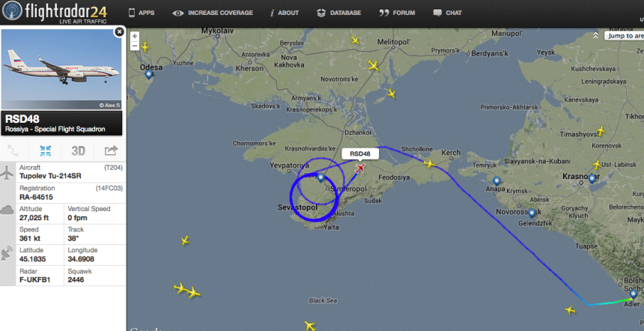Click the route icon below the flight name
This screenshot has width=644, height=331.
point(13,151)
